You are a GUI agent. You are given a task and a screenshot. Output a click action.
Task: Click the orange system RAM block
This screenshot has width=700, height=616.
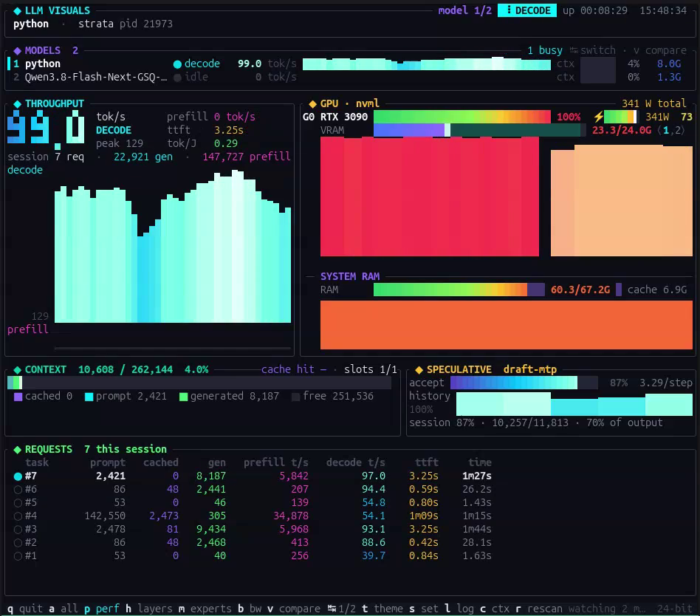(x=507, y=325)
